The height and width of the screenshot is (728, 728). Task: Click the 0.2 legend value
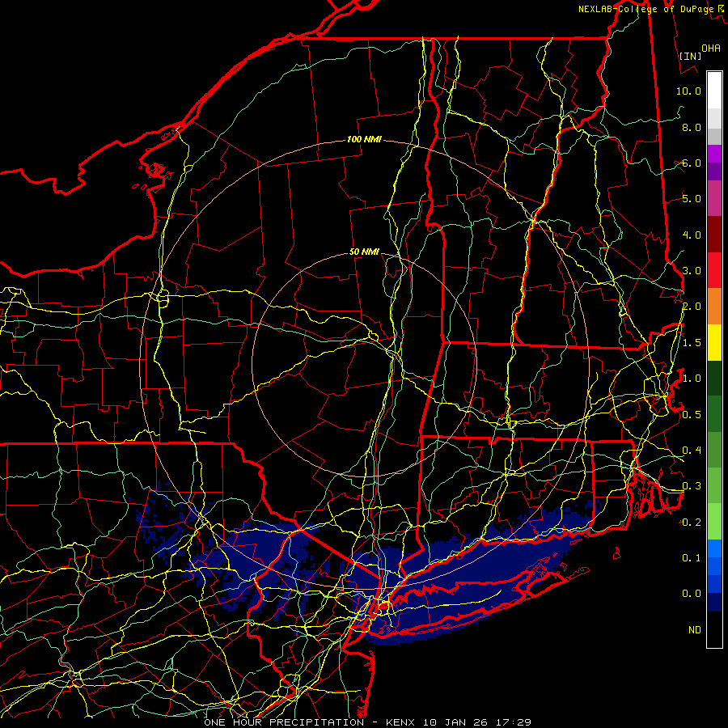pos(692,523)
